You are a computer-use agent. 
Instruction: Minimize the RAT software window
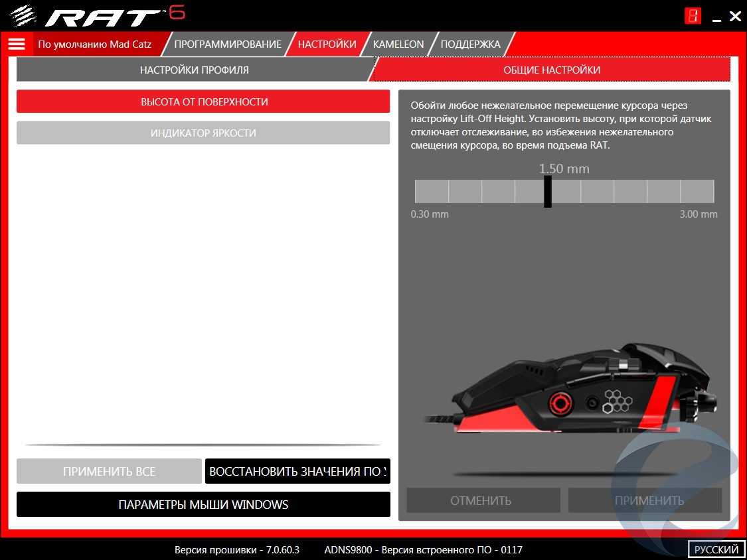pos(716,17)
